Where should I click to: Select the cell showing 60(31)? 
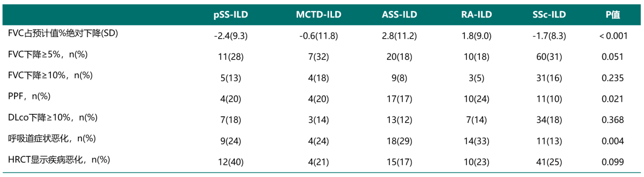coord(549,57)
